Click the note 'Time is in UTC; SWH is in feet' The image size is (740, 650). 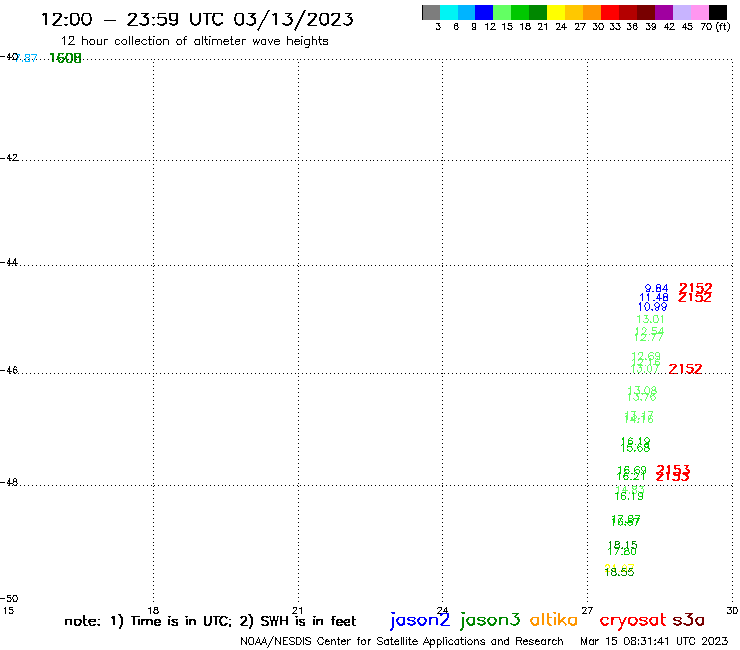(210, 621)
